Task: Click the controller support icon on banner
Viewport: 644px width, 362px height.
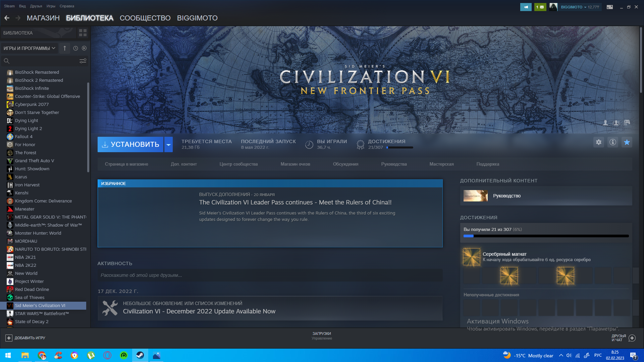Action: tap(627, 123)
